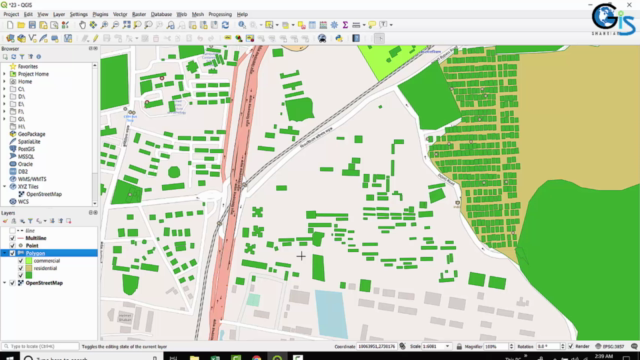This screenshot has height=360, width=640.
Task: Open Layer Styling in the Layers panel
Action: pos(5,221)
